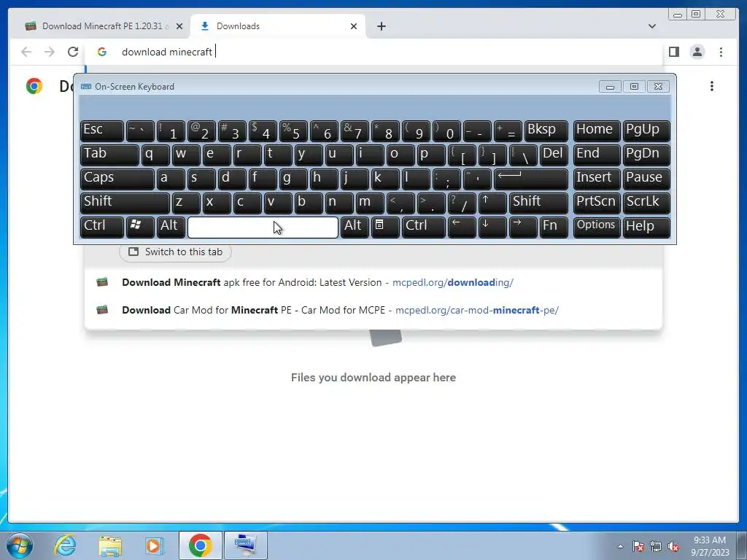Reload the page in Chrome
747x560 pixels.
point(73,52)
